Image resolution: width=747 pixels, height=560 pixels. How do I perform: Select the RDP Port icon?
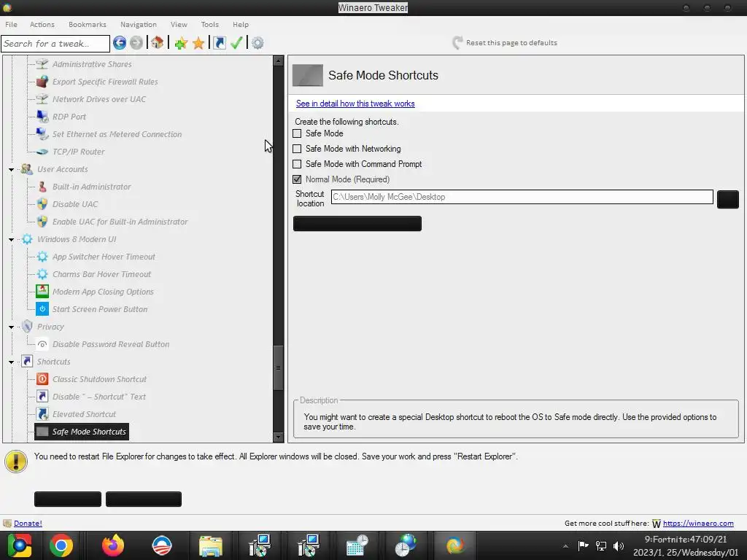tap(42, 117)
